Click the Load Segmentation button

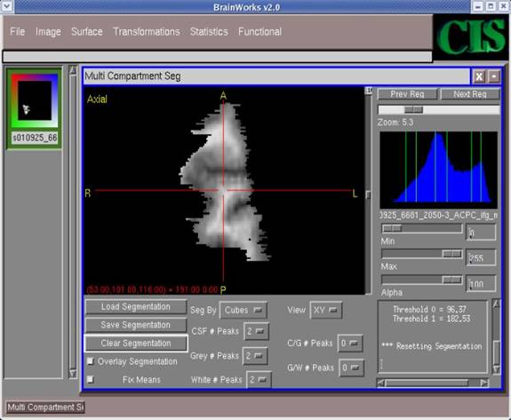(x=136, y=307)
